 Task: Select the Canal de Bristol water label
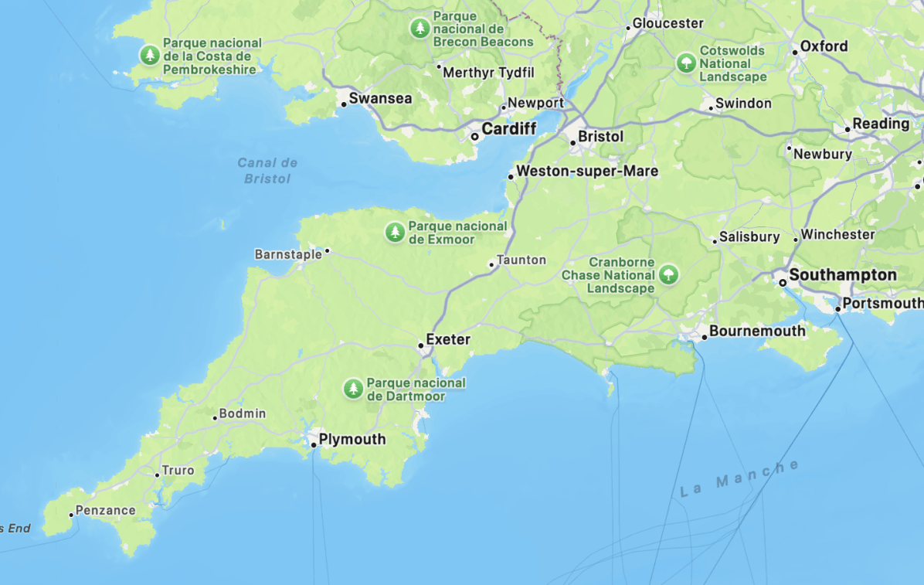[x=267, y=171]
